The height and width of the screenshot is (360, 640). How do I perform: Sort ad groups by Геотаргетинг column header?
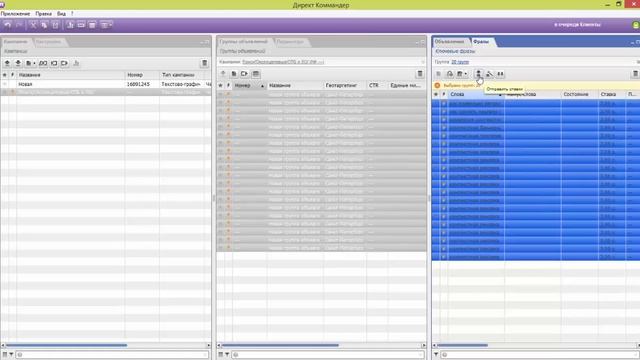[x=344, y=86]
